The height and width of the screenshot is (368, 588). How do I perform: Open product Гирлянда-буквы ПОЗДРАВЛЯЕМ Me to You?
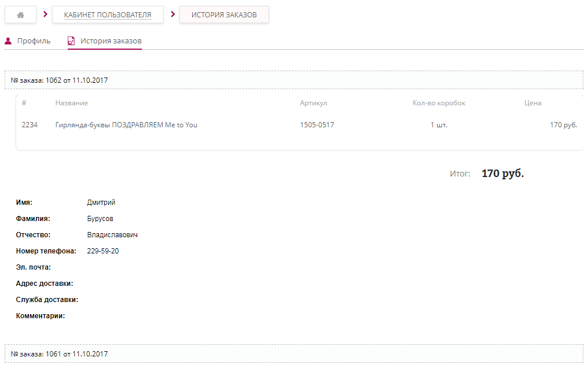click(x=126, y=124)
